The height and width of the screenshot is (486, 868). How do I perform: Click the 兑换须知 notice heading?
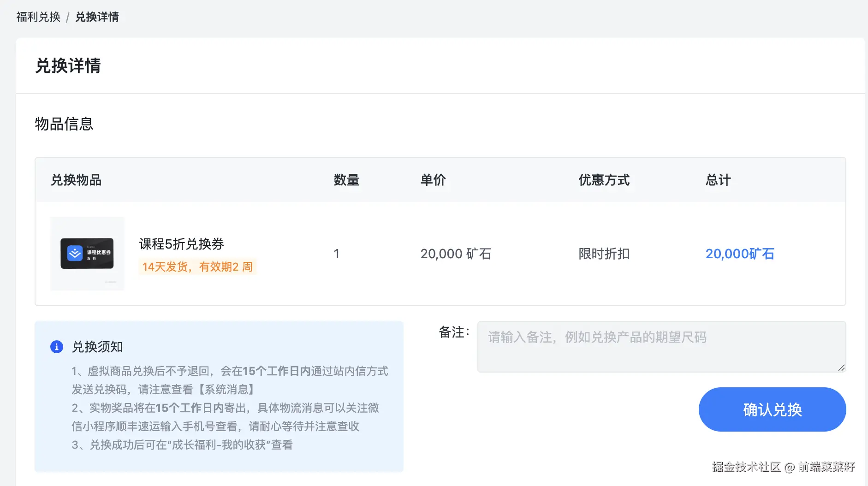98,346
